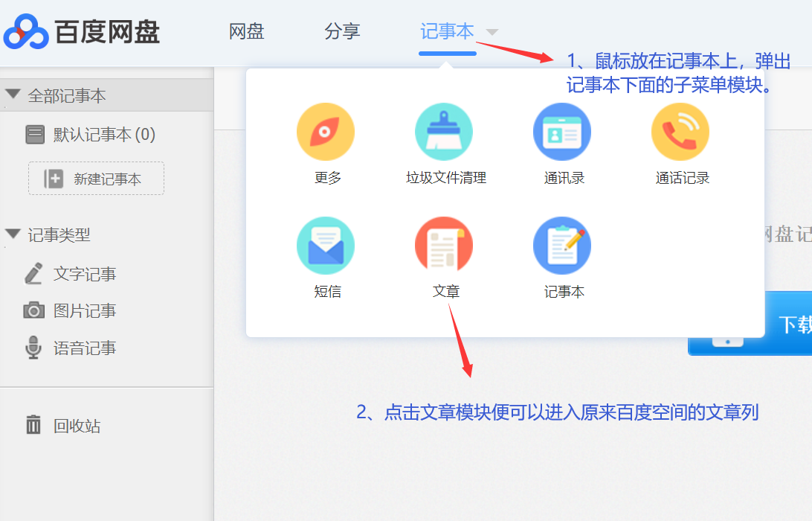Click the 记事类型 header text
Screen dimensions: 812x521
59,235
